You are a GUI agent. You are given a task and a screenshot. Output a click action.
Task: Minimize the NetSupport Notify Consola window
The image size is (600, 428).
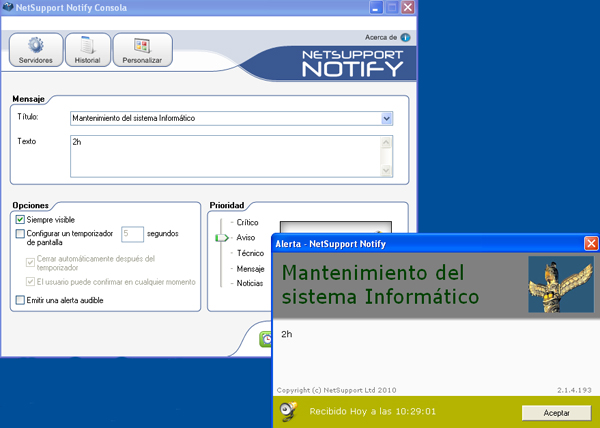coord(376,7)
